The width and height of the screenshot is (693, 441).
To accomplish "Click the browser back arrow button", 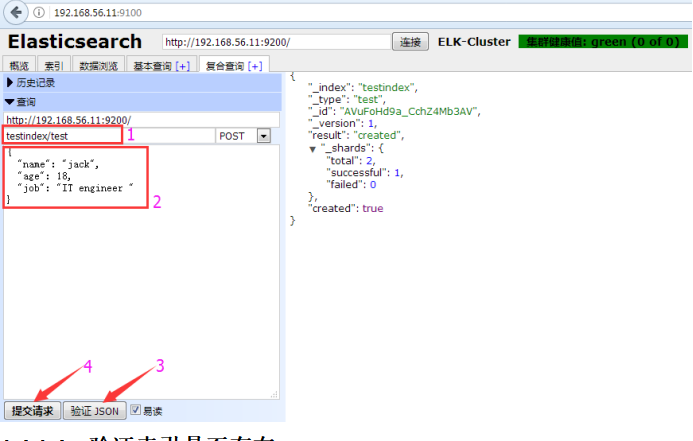I will coord(16,12).
